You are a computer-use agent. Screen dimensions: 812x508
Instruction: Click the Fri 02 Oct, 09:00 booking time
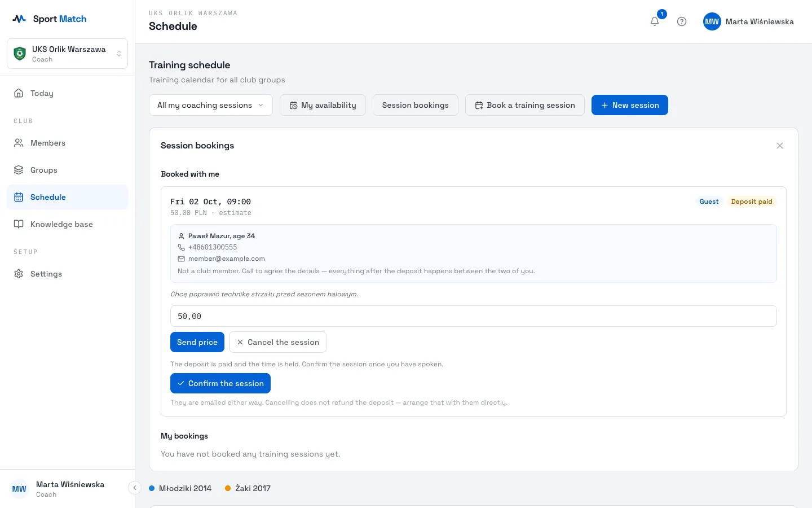(211, 202)
